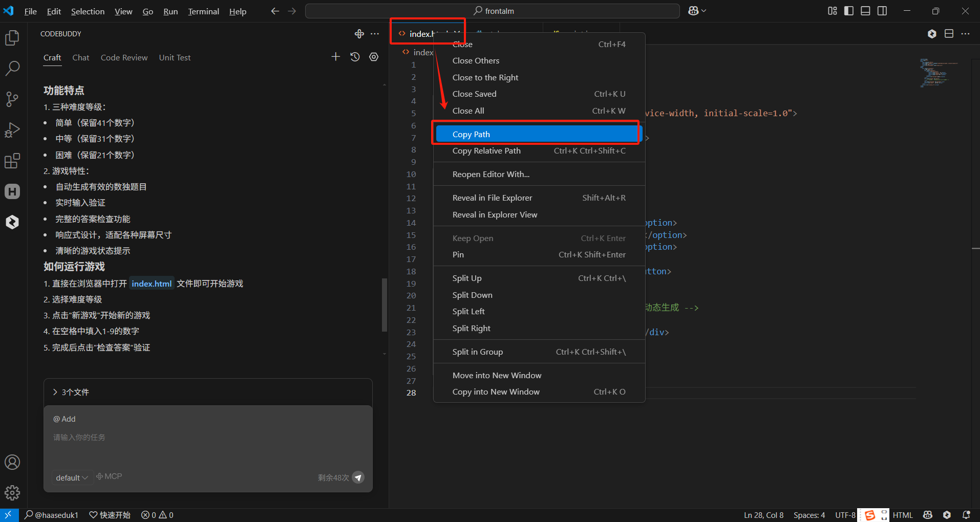The image size is (980, 522).
Task: Click the MCP button
Action: [x=109, y=476]
